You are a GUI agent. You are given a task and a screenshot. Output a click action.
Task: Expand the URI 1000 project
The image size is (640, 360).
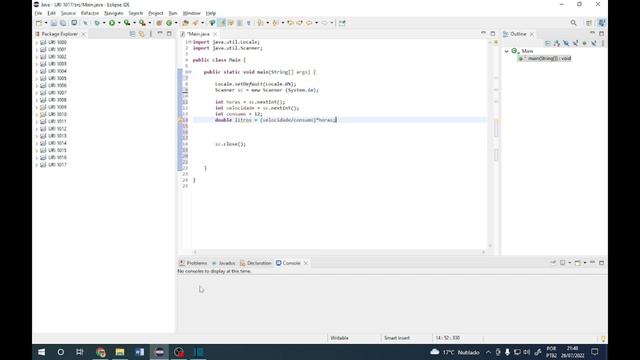tap(37, 42)
